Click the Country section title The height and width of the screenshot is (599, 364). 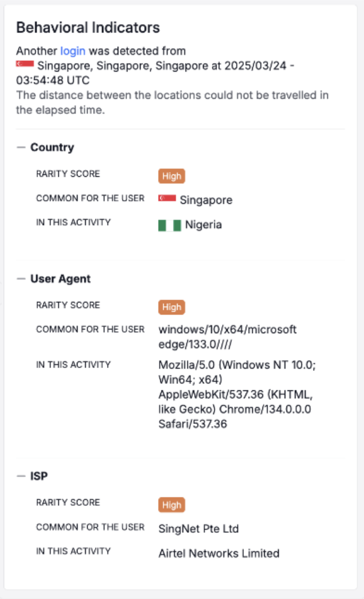tap(52, 147)
